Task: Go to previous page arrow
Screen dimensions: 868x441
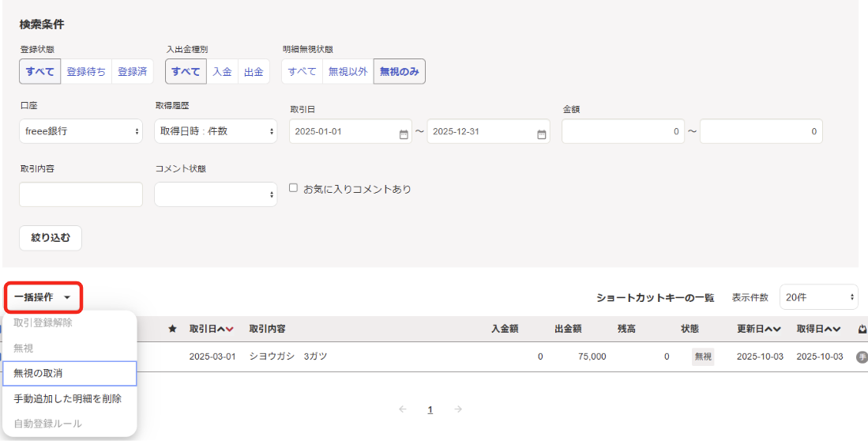Action: click(403, 409)
